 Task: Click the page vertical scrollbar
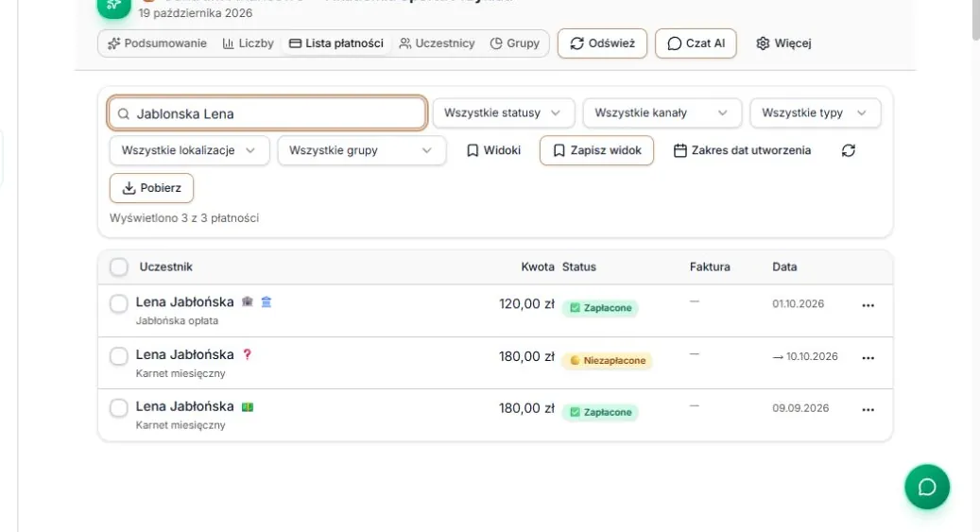(x=975, y=19)
